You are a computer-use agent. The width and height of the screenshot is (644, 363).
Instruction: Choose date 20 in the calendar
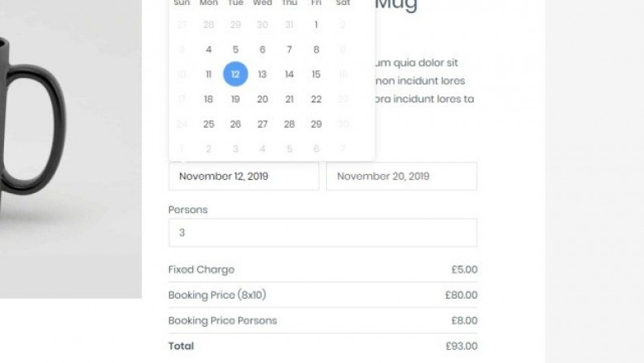pos(263,99)
